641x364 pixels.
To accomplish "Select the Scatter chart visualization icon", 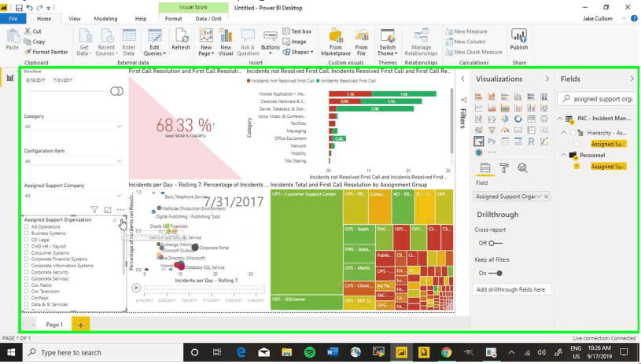I will (492, 119).
